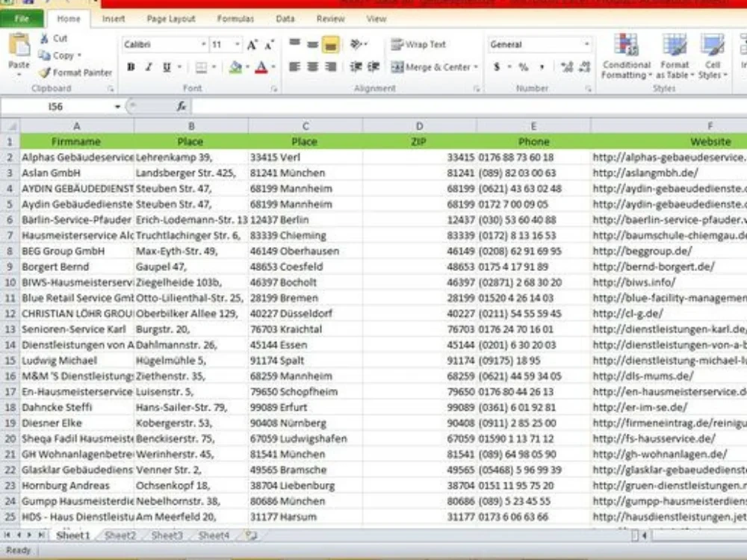Open the Calibri font name dropdown
Image resolution: width=747 pixels, height=560 pixels.
[204, 44]
